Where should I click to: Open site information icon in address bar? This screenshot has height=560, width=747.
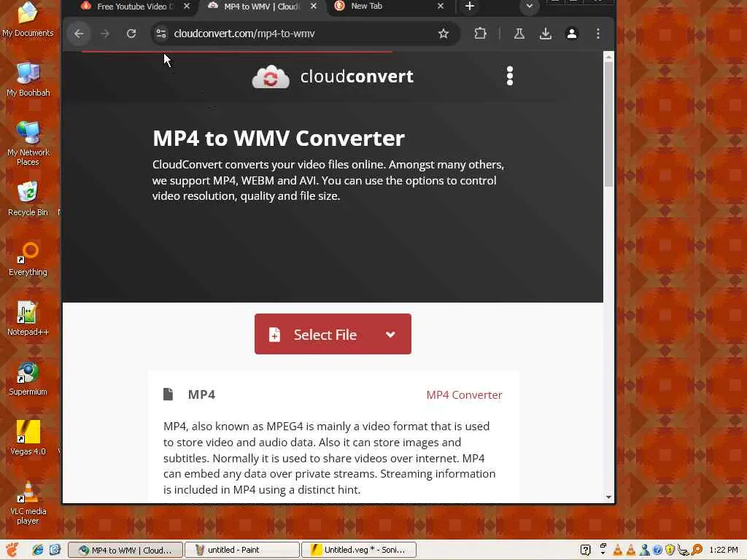click(161, 34)
